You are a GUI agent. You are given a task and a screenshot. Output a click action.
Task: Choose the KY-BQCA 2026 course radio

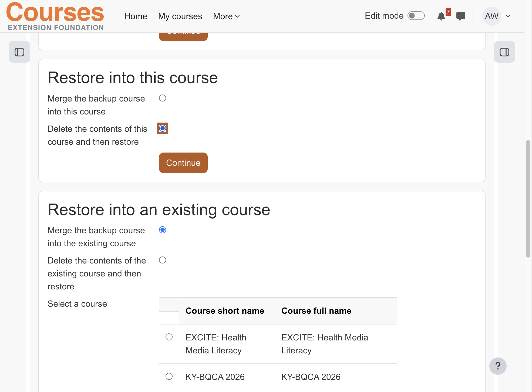169,376
